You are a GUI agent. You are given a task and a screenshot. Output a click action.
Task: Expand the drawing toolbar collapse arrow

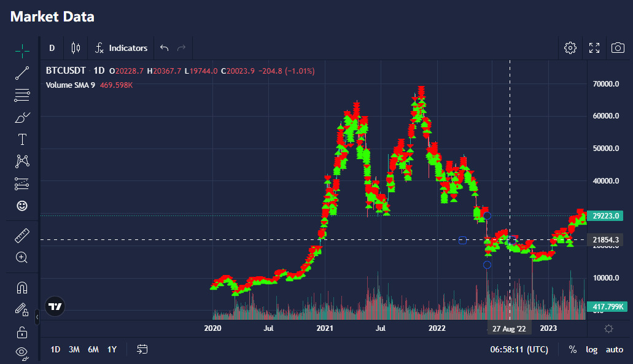click(x=37, y=317)
